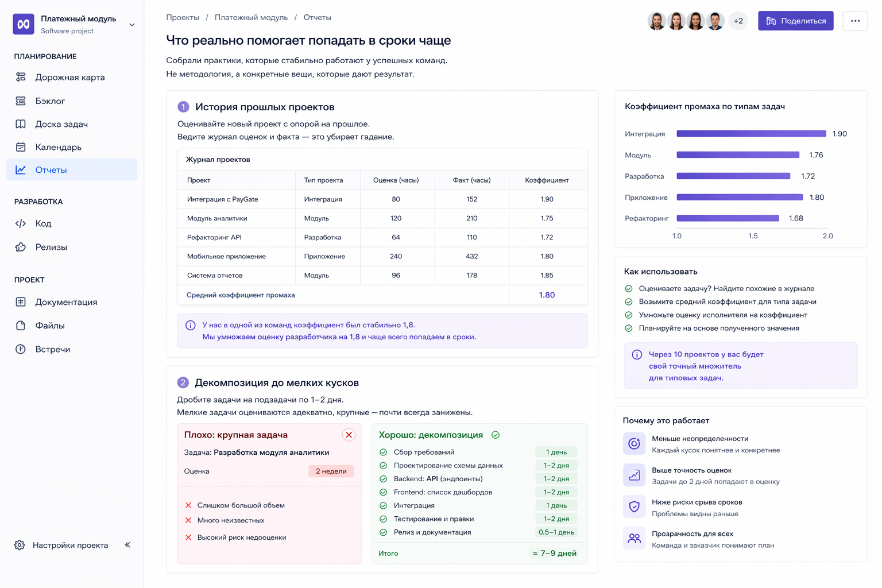Switch to the Отчеты reports section
Image resolution: width=882 pixels, height=588 pixels.
[x=51, y=170]
